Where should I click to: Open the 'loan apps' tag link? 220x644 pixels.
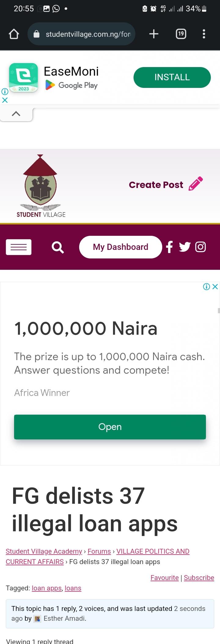click(47, 588)
